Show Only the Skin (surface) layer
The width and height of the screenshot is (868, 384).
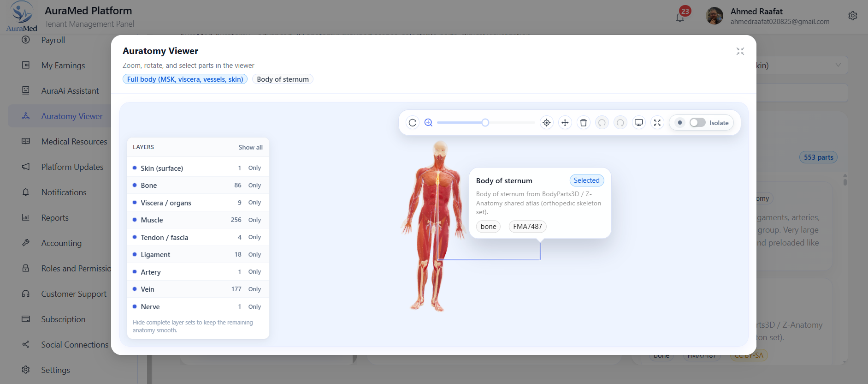coord(254,168)
